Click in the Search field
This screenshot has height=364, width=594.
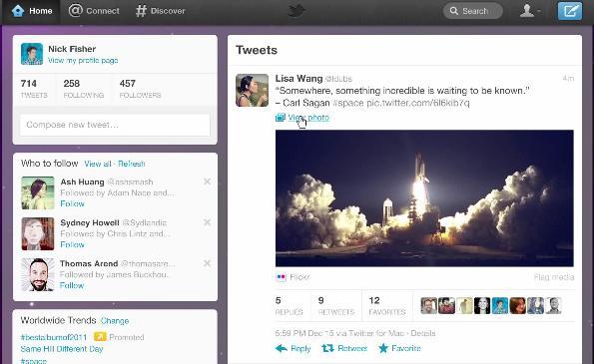click(x=473, y=11)
